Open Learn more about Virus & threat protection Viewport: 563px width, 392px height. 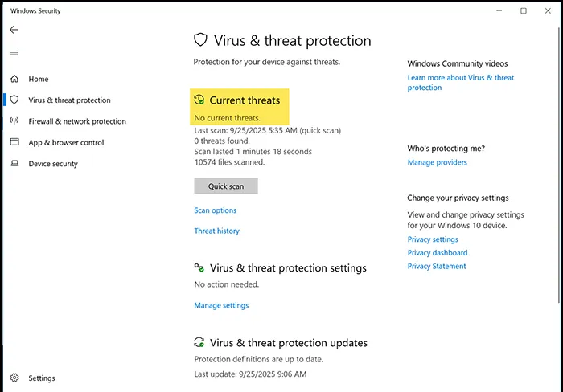tap(460, 83)
